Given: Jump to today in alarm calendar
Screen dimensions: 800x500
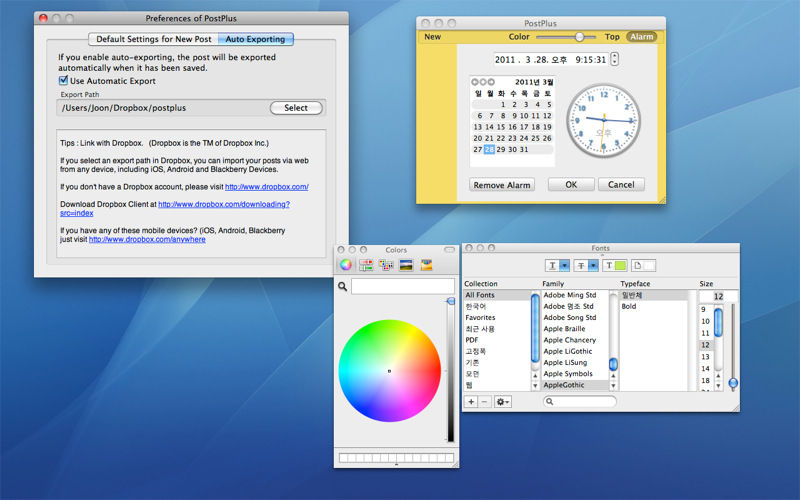Looking at the screenshot, I should click(x=483, y=82).
